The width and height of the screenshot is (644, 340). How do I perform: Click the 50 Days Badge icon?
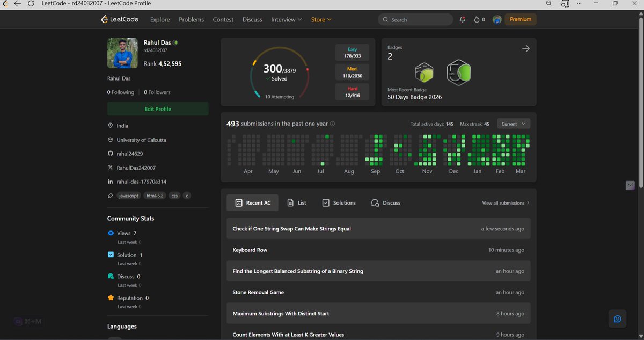pos(459,72)
